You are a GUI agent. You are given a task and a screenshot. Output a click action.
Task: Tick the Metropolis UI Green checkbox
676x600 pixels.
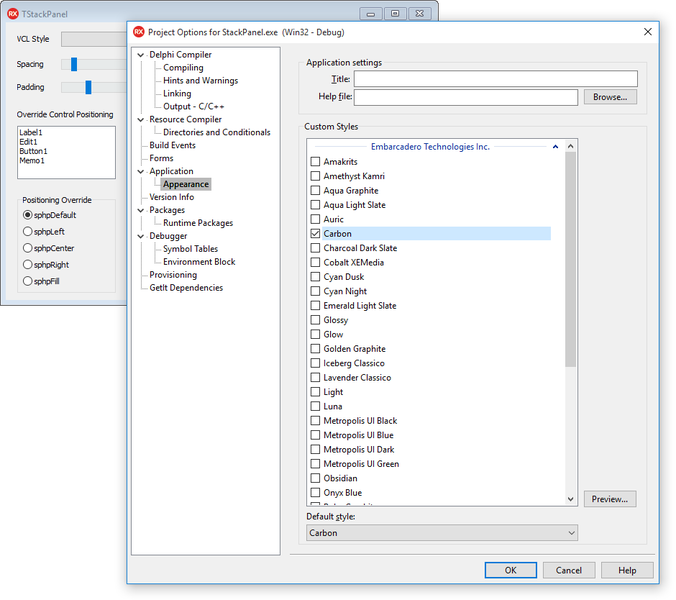pos(315,464)
